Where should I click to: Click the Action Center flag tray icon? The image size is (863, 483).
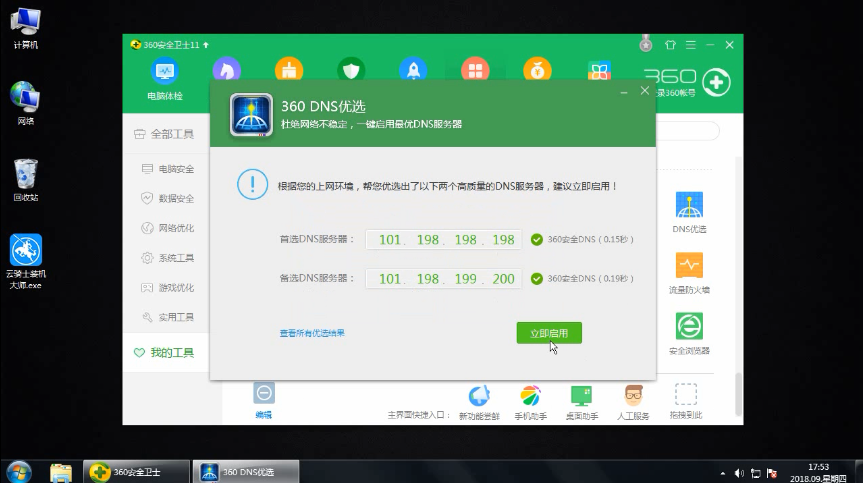[x=772, y=473]
